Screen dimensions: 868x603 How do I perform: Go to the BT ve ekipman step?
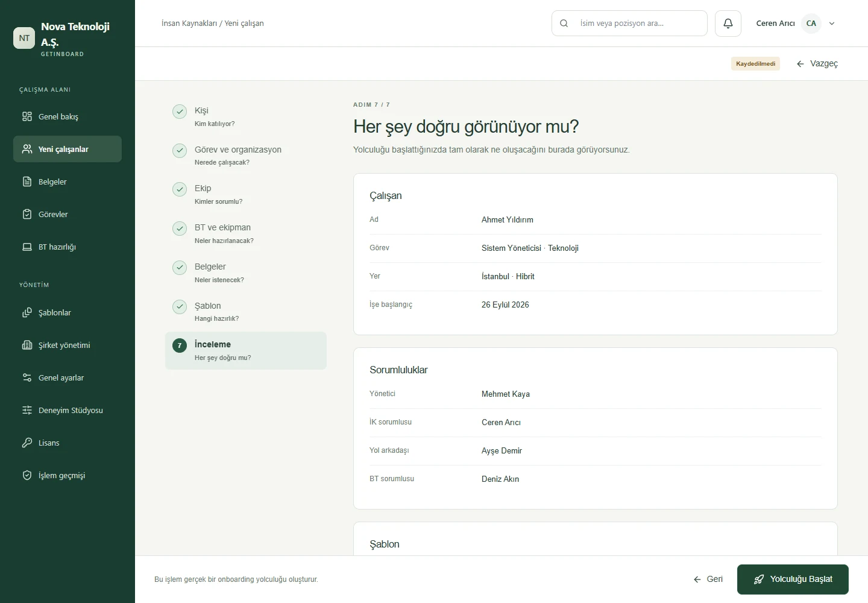(x=246, y=233)
